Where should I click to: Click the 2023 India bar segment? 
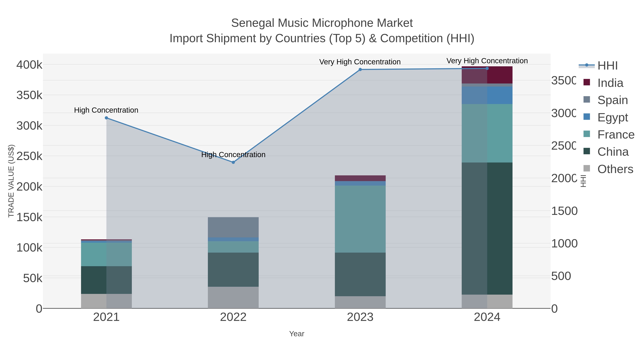pos(360,178)
